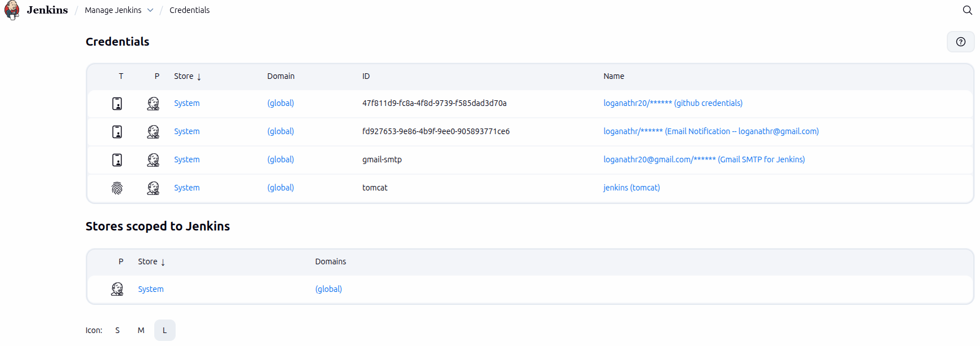The height and width of the screenshot is (346, 980).
Task: Expand the Manage Jenkins breadcrumb chevron
Action: coord(150,10)
